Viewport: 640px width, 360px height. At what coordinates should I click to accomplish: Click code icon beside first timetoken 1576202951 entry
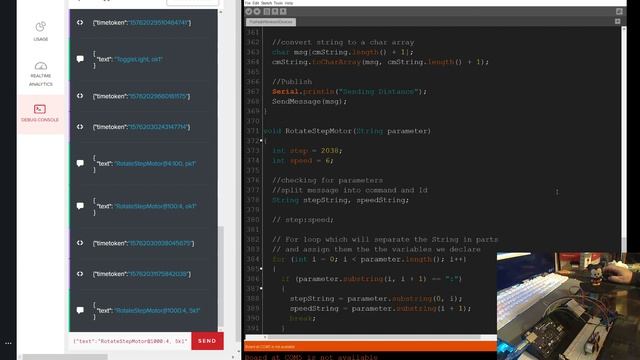80,22
